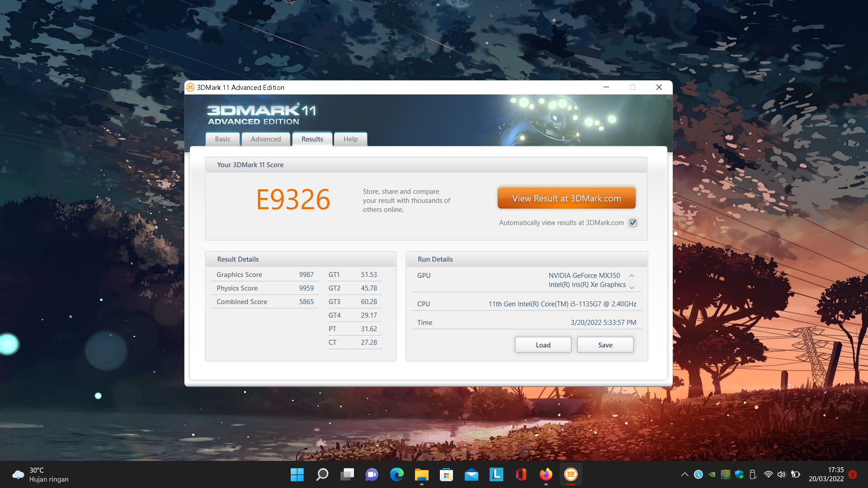Open weather widget showing 30°C
868x488 pixels.
coord(41,474)
